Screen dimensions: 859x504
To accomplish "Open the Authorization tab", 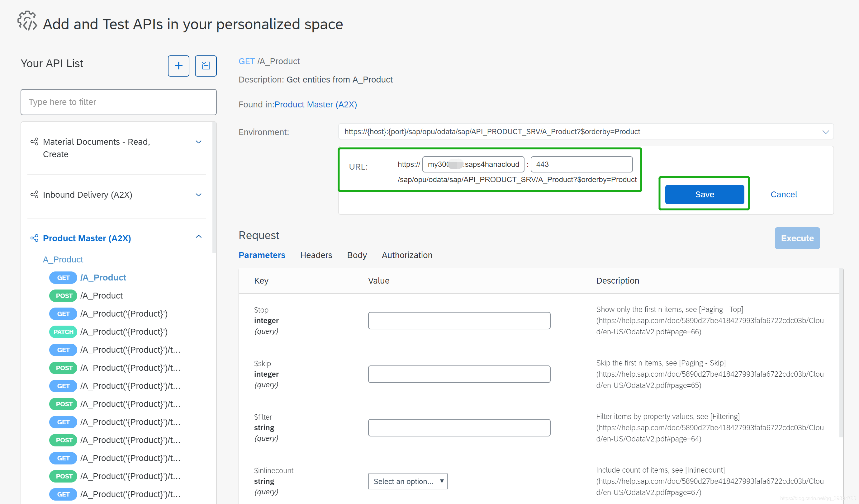I will tap(407, 255).
